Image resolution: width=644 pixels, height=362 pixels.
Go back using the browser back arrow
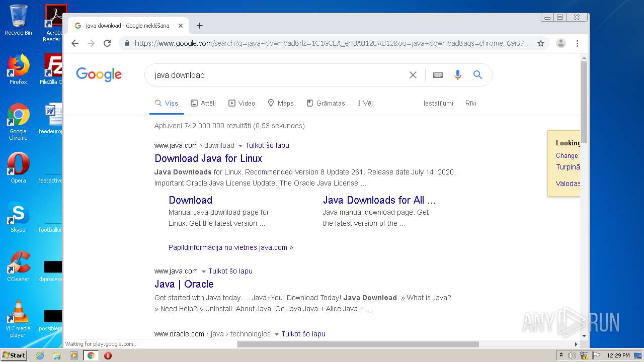pos(75,43)
